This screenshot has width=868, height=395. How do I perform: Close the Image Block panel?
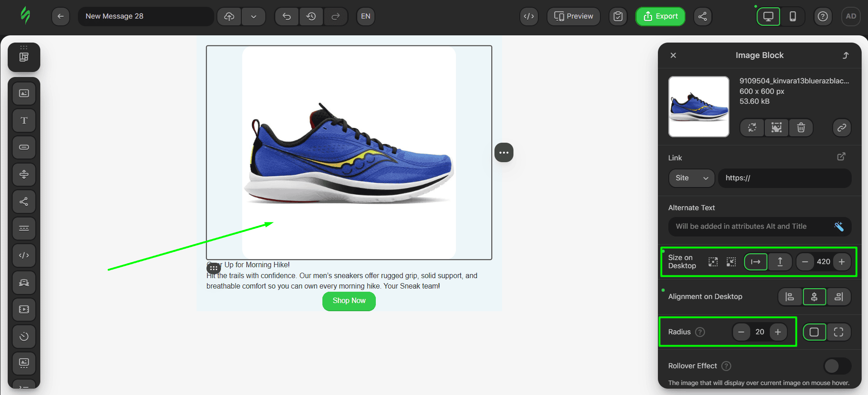[673, 55]
